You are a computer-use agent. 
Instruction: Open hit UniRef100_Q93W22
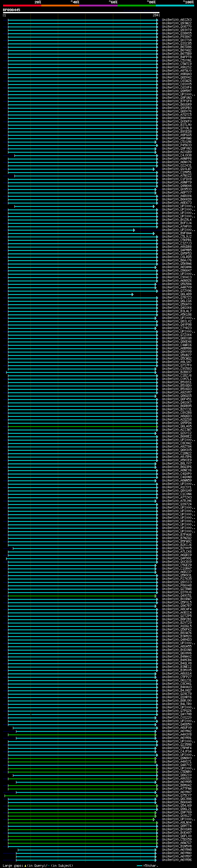tap(177, 23)
